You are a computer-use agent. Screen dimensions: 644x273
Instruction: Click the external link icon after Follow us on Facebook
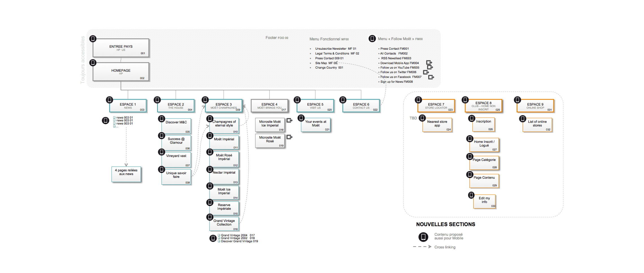click(431, 77)
